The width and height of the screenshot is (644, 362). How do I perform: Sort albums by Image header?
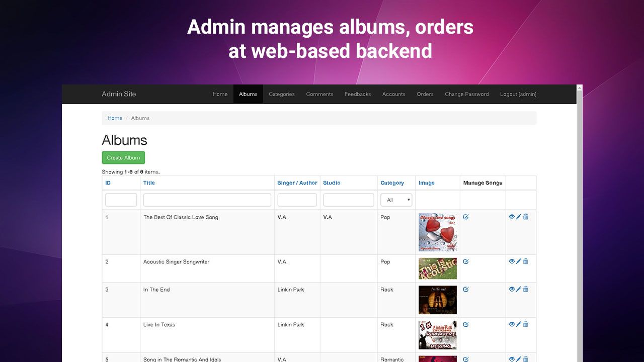427,183
